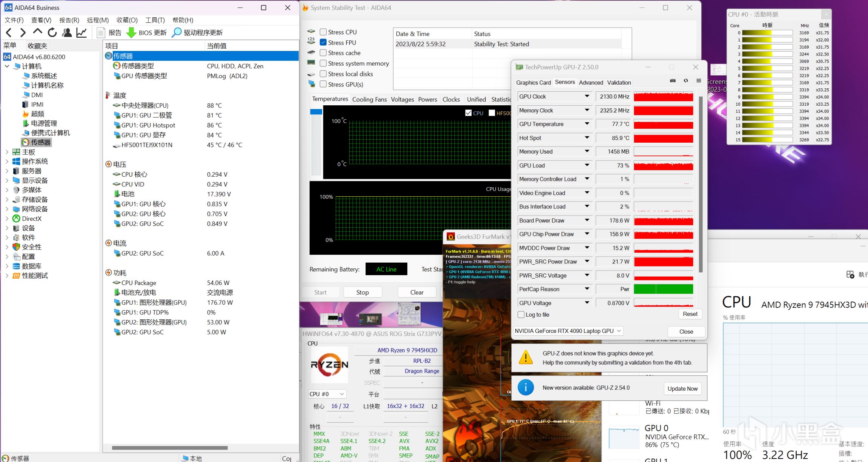Expand the 主板 tree node

[7, 152]
